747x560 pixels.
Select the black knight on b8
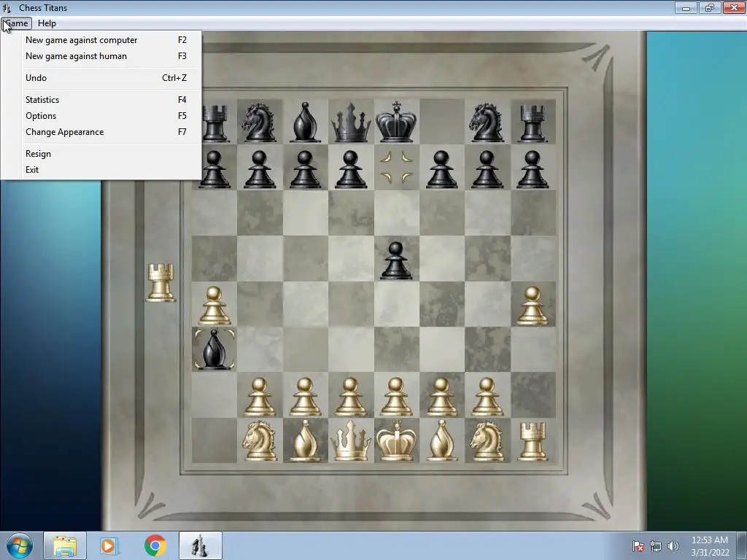pos(259,122)
